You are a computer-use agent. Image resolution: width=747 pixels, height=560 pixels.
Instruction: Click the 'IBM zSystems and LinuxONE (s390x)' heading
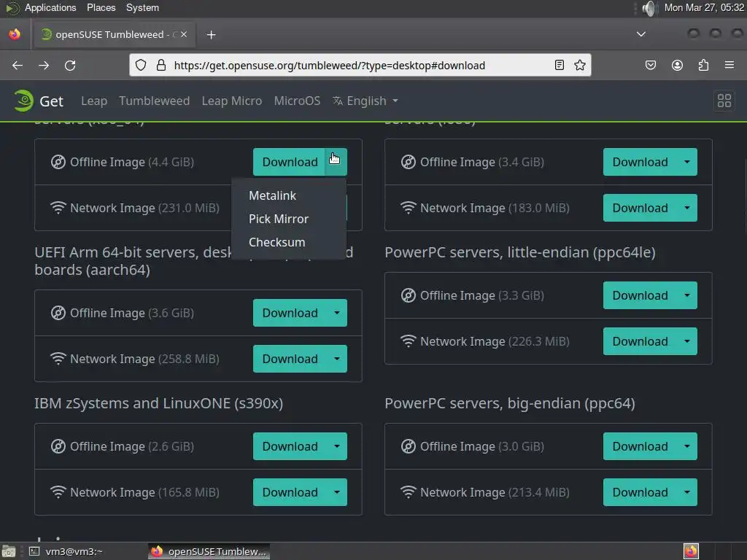(158, 403)
